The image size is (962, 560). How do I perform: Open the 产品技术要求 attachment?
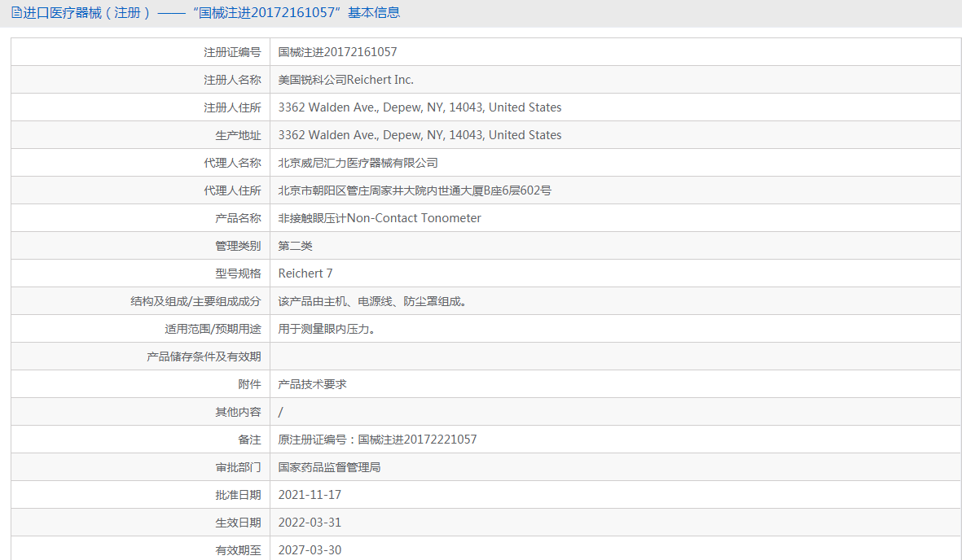point(312,384)
